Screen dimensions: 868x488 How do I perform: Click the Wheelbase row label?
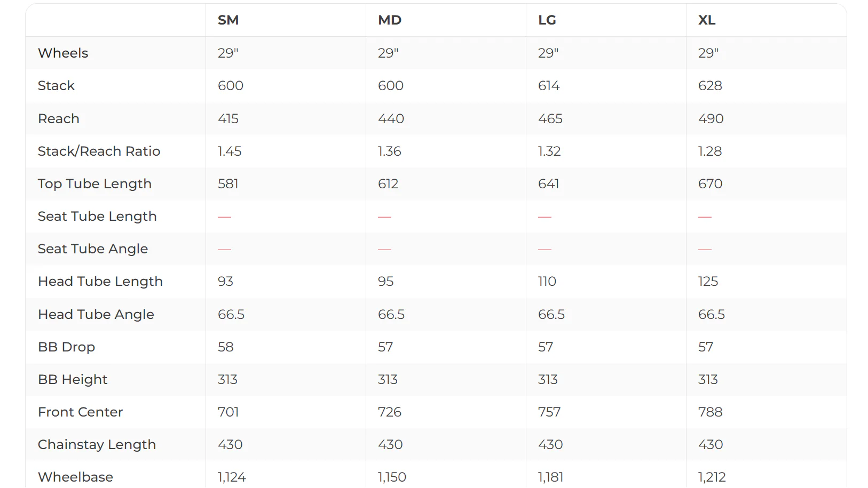75,477
